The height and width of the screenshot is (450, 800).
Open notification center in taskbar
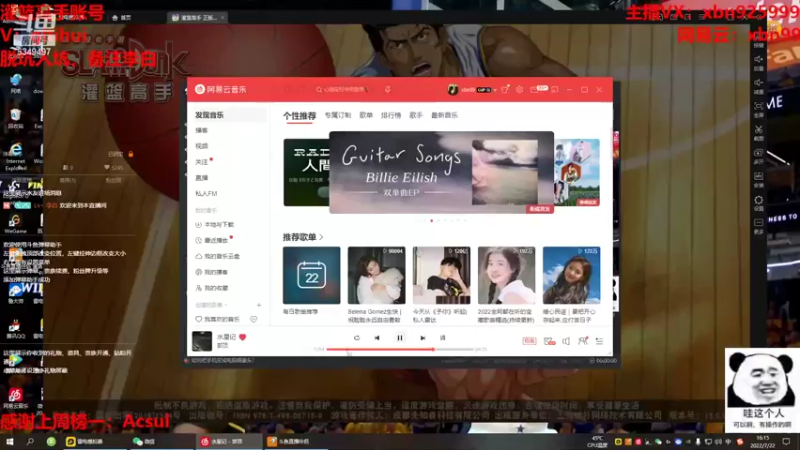786,441
